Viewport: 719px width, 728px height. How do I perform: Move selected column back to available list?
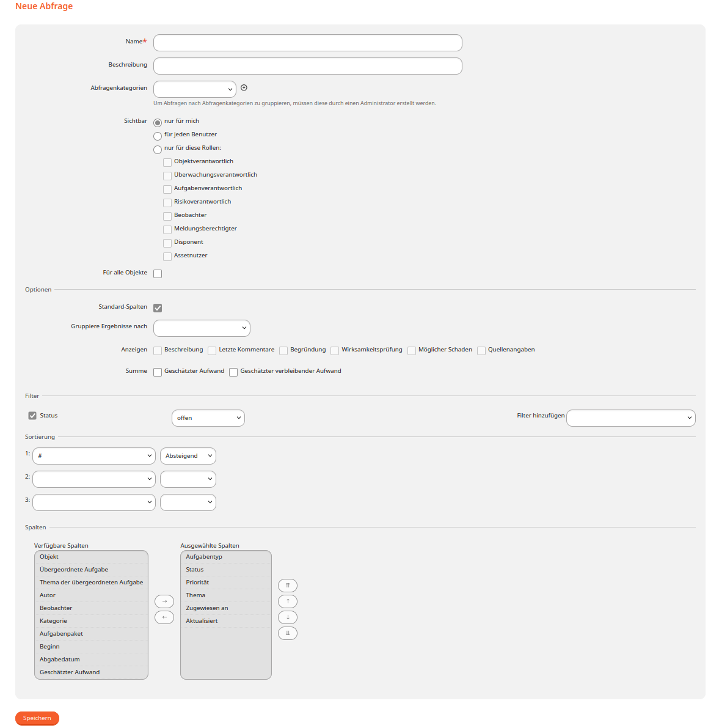pos(164,617)
